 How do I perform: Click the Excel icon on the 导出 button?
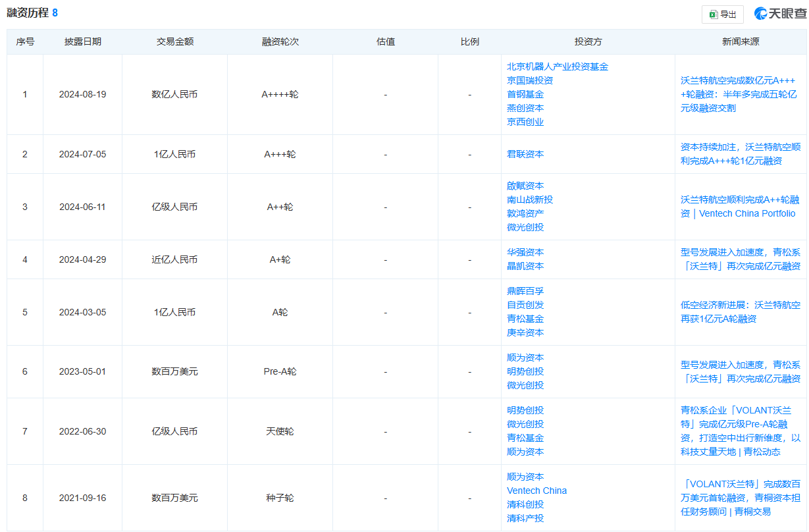pyautogui.click(x=714, y=14)
